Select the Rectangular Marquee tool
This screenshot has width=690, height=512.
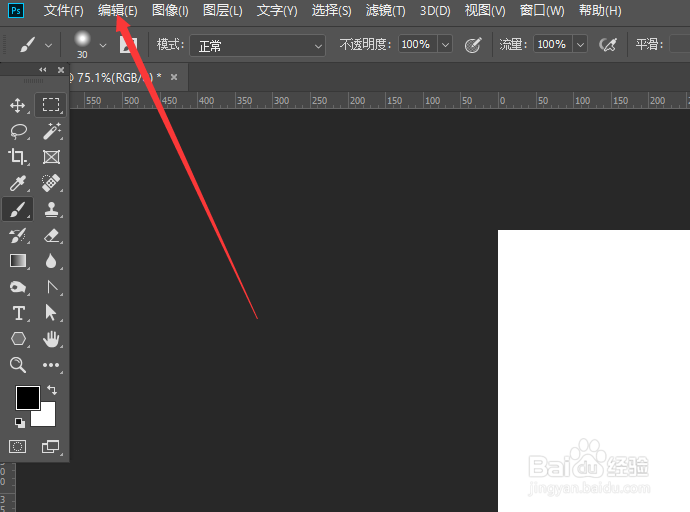pos(51,105)
